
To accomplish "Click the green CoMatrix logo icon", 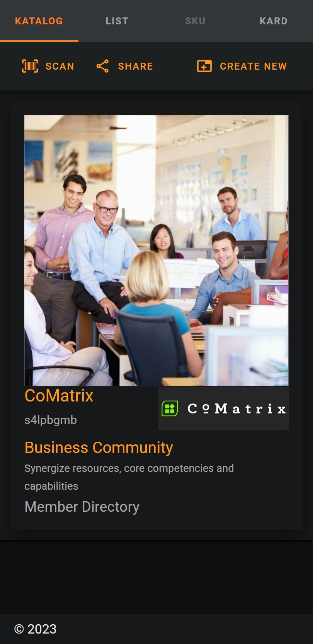I will tap(170, 408).
